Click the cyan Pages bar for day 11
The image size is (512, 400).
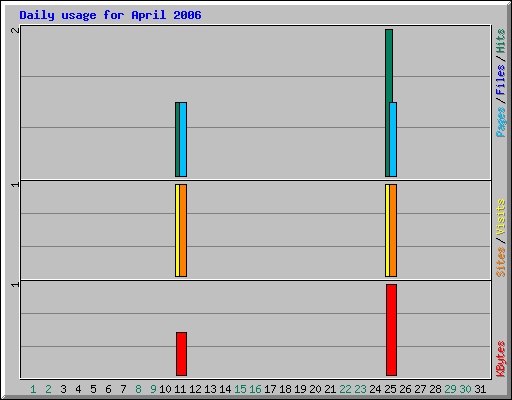(183, 139)
